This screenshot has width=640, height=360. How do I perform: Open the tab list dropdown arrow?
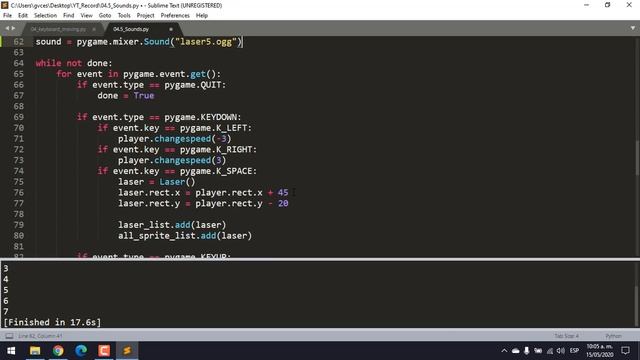[633, 28]
